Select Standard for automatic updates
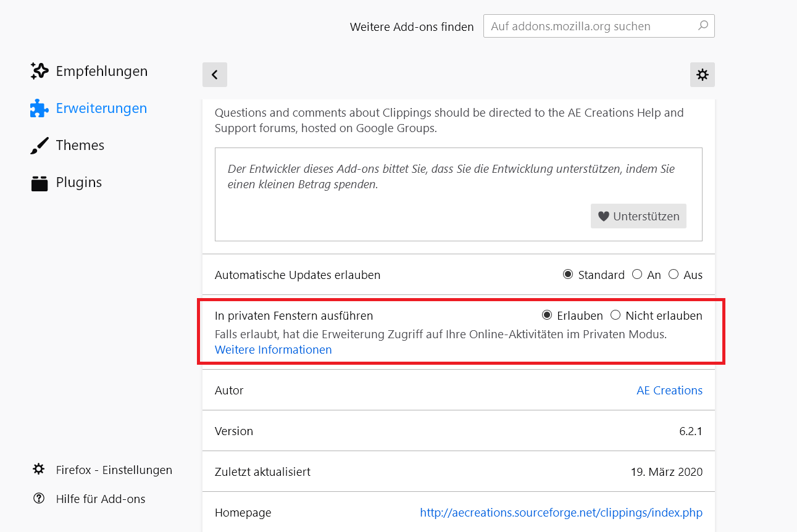797x532 pixels. (x=568, y=275)
